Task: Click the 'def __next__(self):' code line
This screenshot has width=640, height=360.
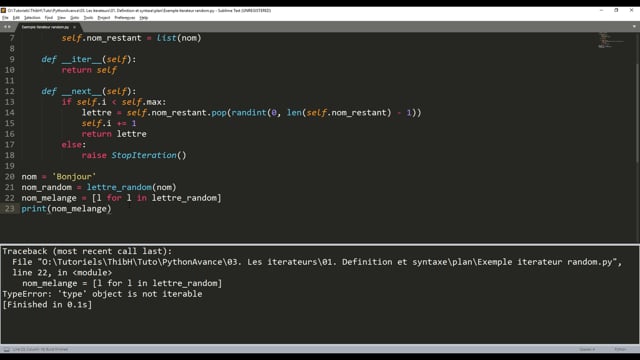Action: click(89, 91)
